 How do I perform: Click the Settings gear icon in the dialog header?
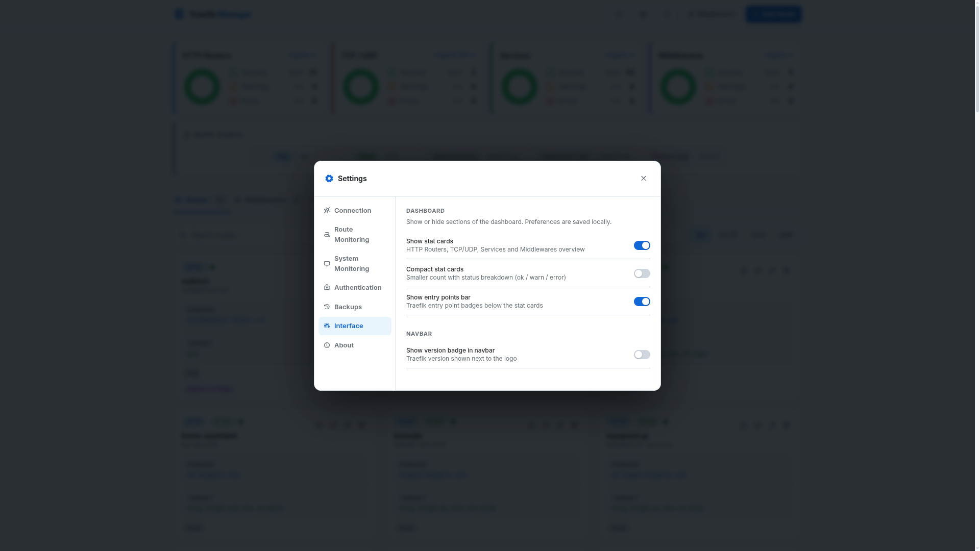[329, 179]
